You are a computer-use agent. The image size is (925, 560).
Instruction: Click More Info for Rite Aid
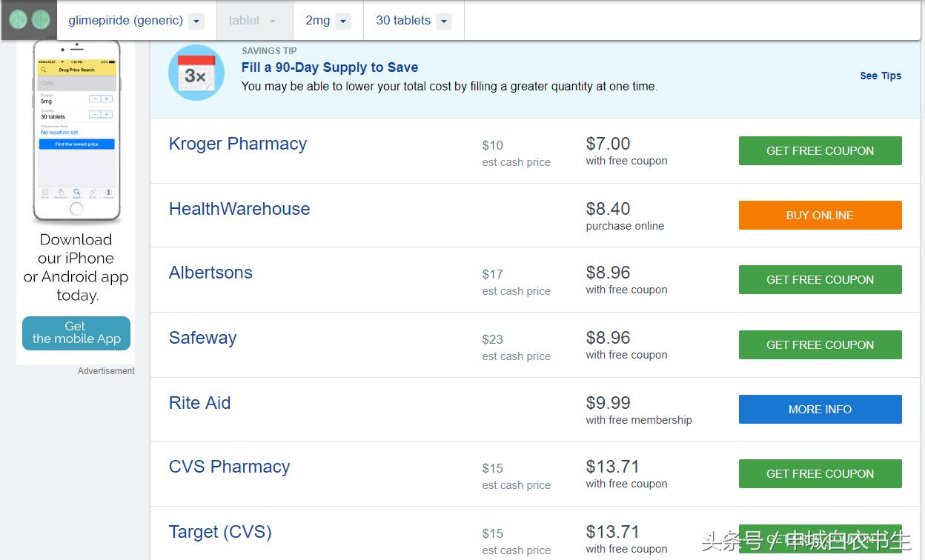[820, 409]
